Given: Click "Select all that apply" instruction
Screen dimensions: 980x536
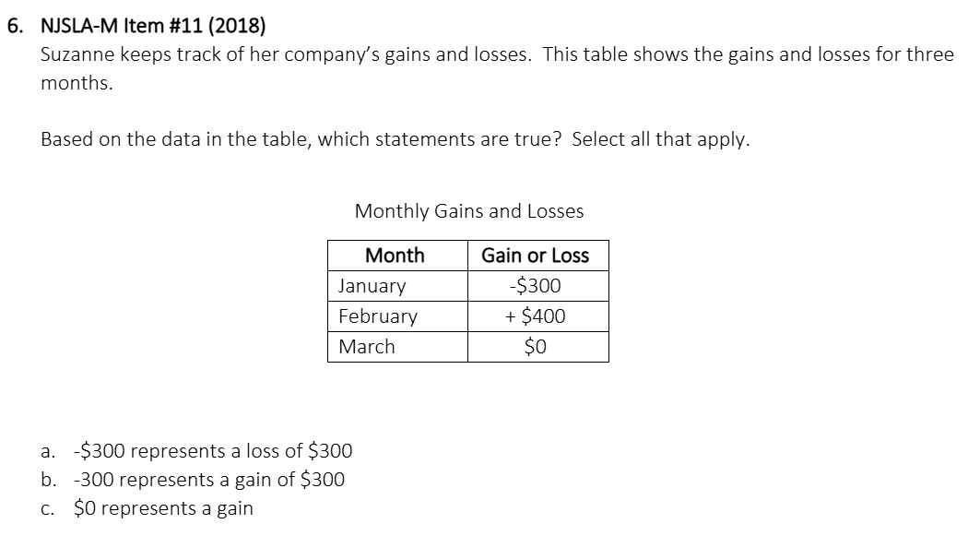Looking at the screenshot, I should click(x=661, y=139).
